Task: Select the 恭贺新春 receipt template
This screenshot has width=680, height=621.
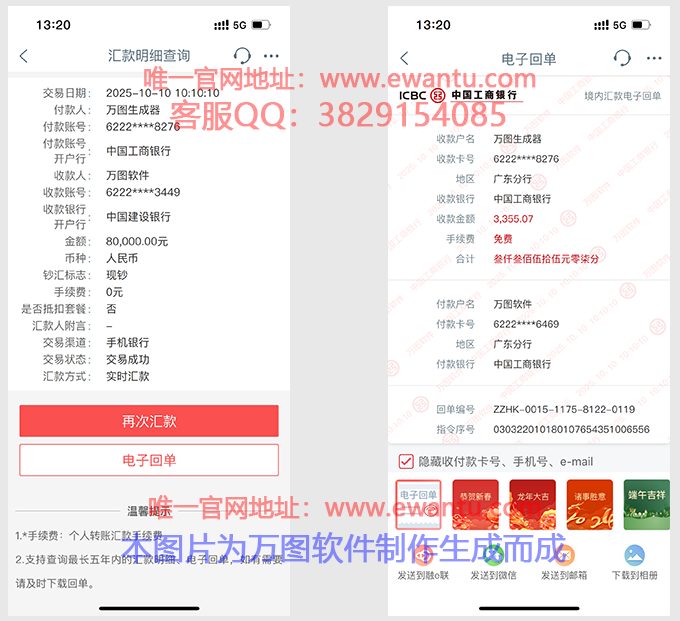Action: (475, 505)
